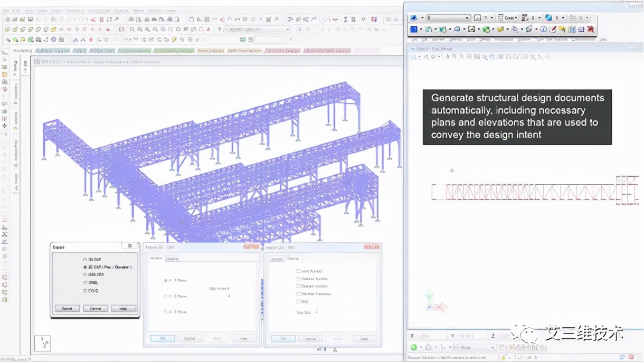Click the red Delete Element icon on the right toolbar
Viewport: 644px width, 362px height.
click(591, 29)
